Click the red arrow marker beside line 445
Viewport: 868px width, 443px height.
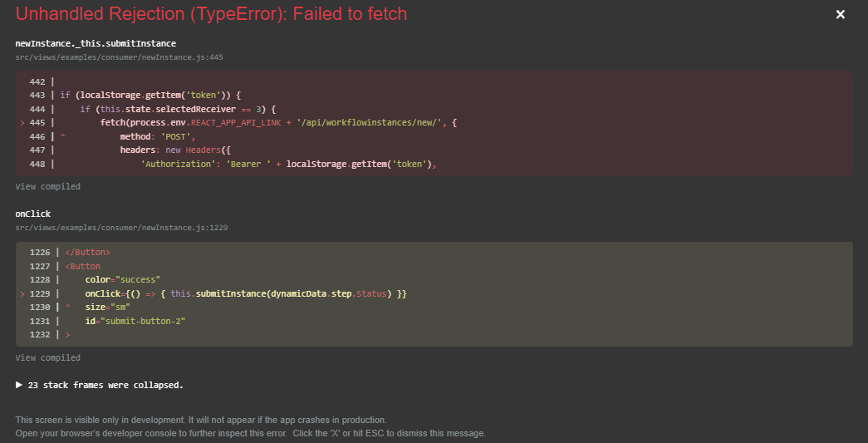click(22, 123)
